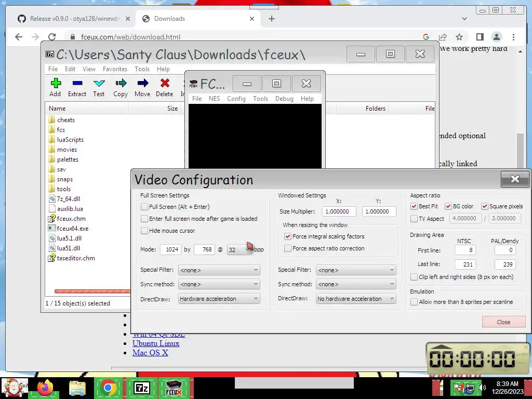
Task: Click the mode width field showing 1024
Action: click(170, 249)
